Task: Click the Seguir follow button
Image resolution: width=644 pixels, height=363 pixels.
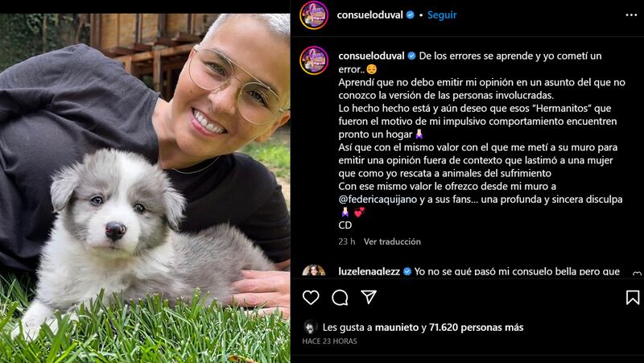Action: click(442, 14)
